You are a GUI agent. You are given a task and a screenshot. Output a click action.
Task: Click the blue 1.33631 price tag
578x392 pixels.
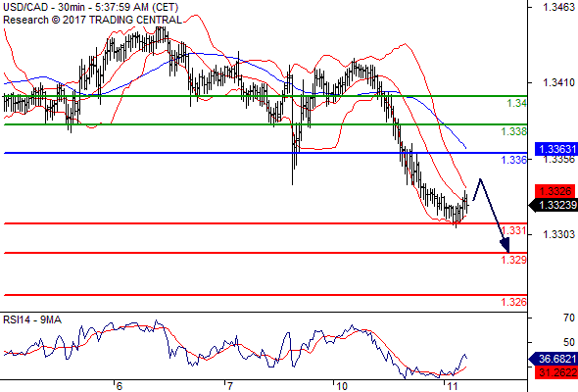[555, 149]
